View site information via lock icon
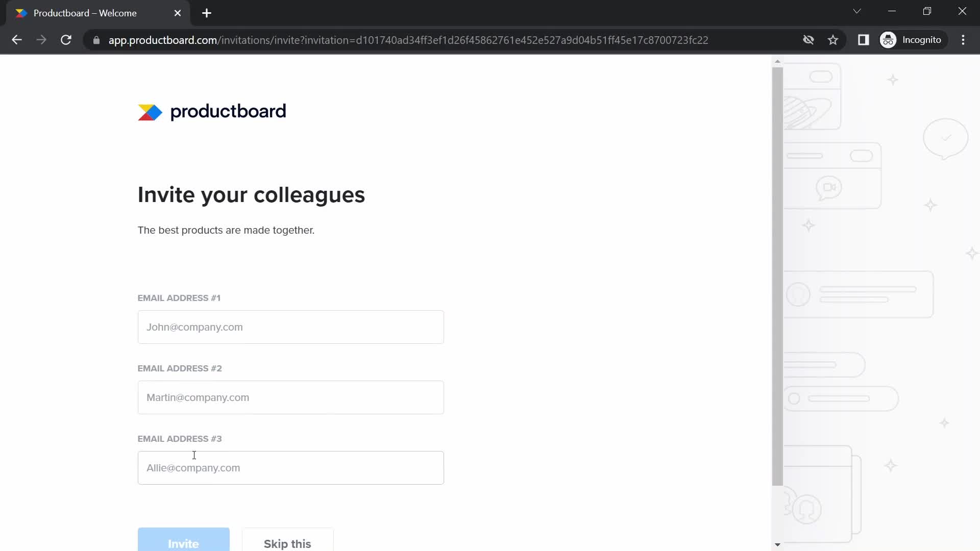 pyautogui.click(x=96, y=40)
